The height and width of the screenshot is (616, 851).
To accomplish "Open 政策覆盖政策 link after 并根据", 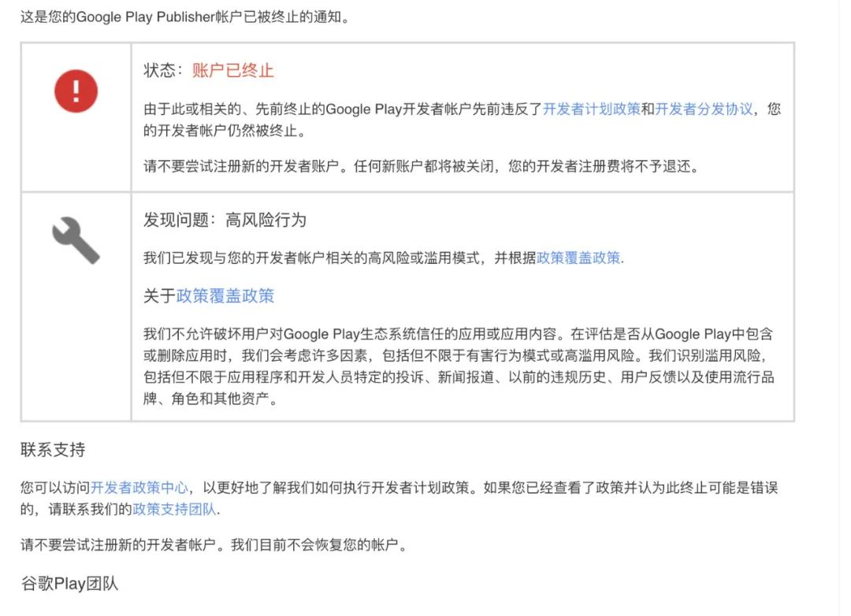I will click(x=578, y=258).
